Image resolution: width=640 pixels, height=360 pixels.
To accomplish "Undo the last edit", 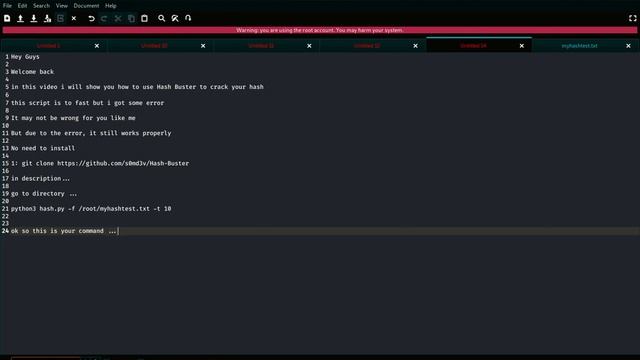I will (x=91, y=18).
